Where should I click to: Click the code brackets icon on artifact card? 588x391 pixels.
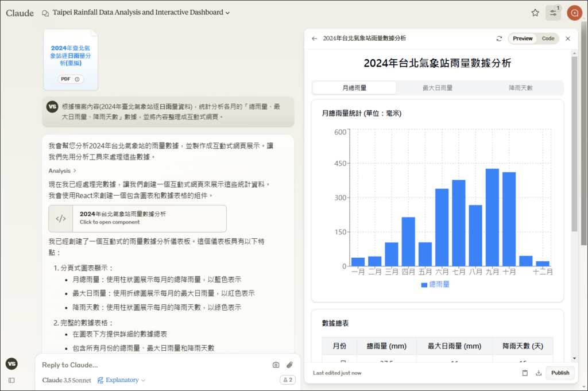(61, 219)
